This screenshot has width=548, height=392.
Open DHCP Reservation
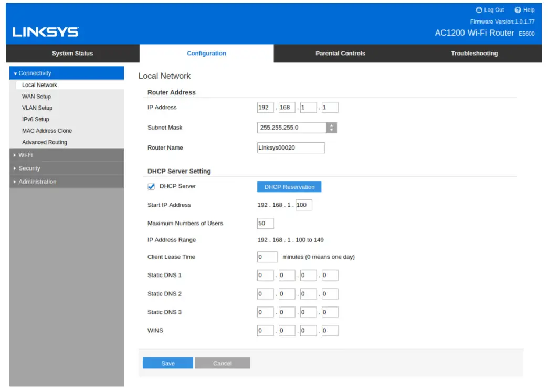click(289, 186)
